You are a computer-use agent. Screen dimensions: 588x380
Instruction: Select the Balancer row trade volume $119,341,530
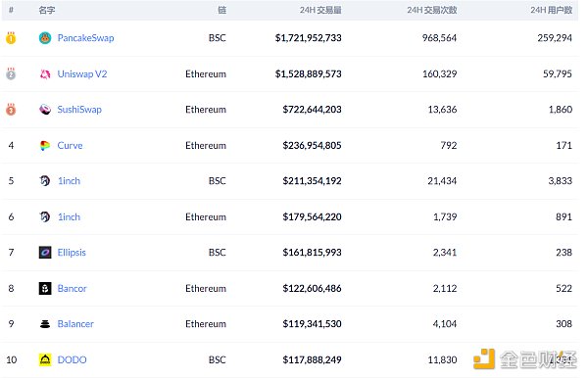(x=312, y=324)
